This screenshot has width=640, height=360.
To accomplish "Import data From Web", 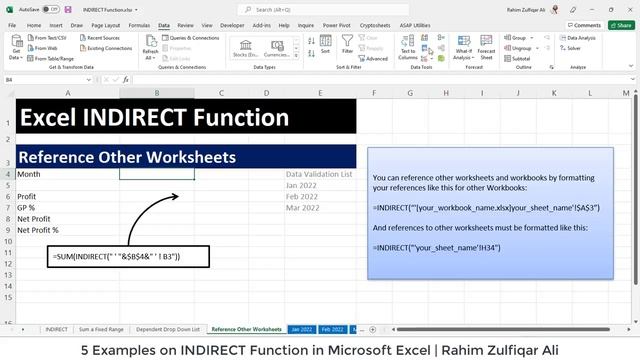I will (42, 48).
